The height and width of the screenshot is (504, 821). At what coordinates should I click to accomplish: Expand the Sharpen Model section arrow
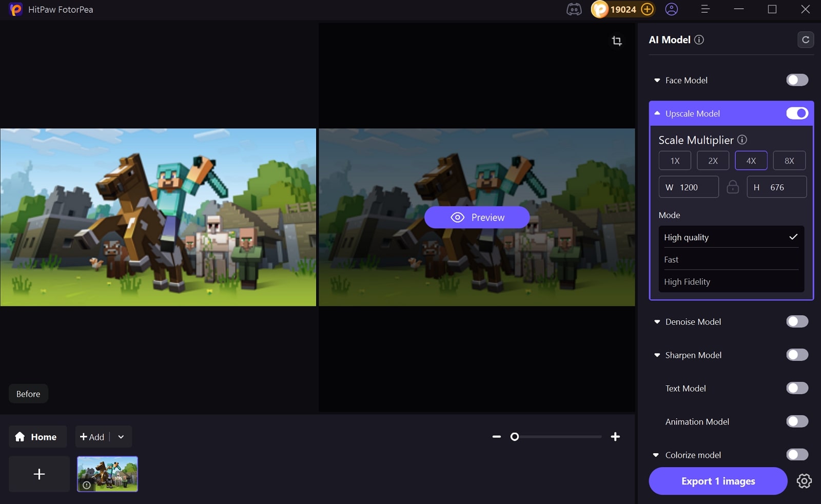[657, 355]
